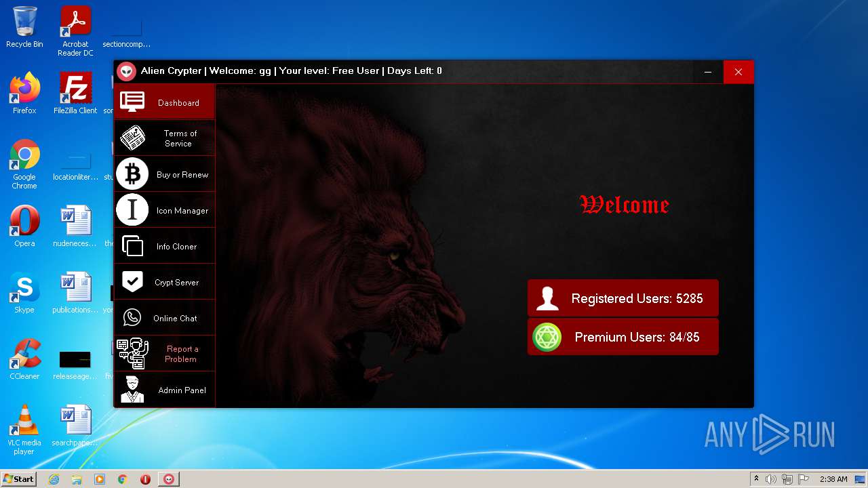Image resolution: width=868 pixels, height=488 pixels.
Task: Click the Registered Users person icon
Action: point(547,298)
